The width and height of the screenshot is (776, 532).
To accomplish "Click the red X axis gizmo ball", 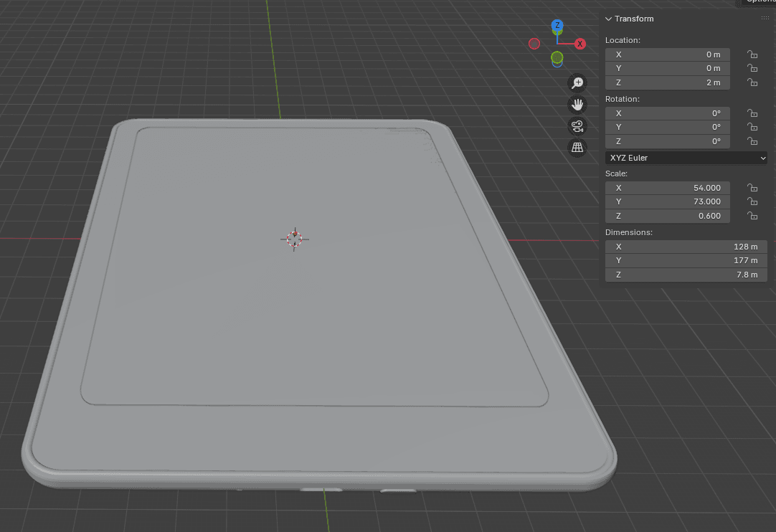I will click(580, 44).
